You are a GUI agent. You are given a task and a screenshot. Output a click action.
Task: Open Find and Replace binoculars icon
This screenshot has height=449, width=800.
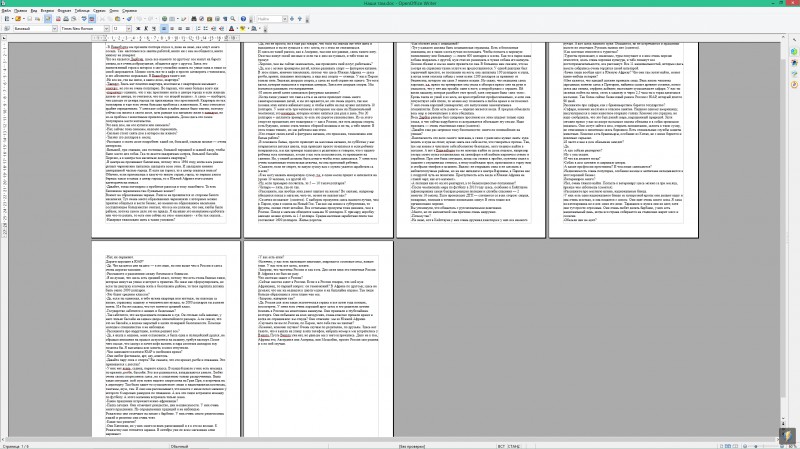point(194,19)
